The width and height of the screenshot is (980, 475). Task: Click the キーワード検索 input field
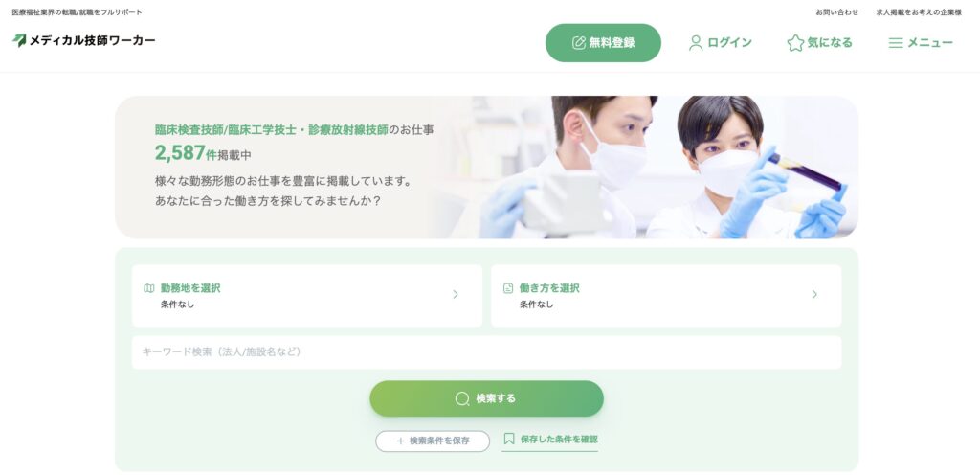coord(486,351)
